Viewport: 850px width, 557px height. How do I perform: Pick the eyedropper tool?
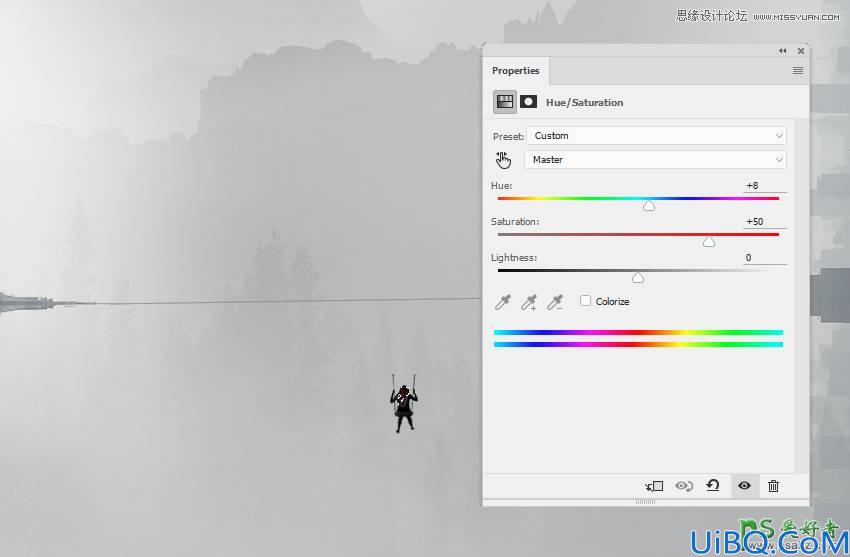503,302
